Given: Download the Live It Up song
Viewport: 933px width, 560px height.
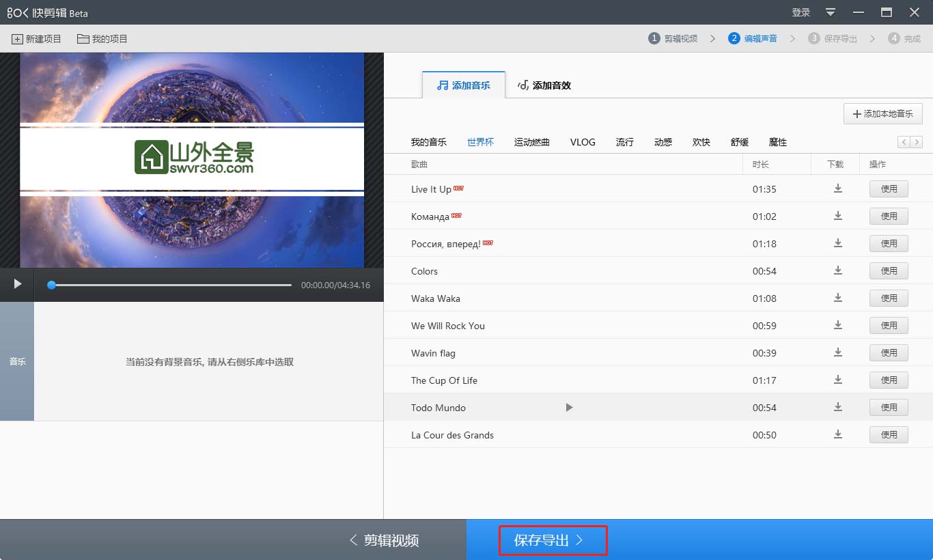Looking at the screenshot, I should coord(838,189).
